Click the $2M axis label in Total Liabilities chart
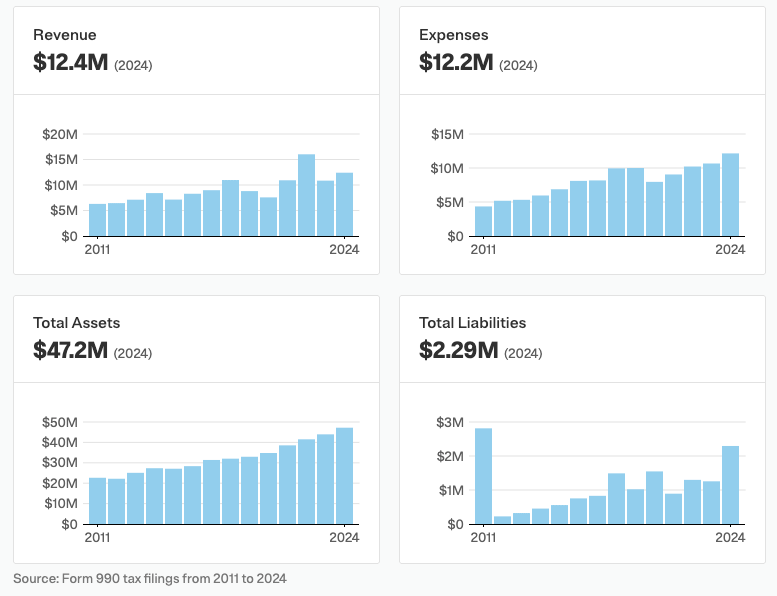Screen dimensions: 777x596 coord(450,456)
